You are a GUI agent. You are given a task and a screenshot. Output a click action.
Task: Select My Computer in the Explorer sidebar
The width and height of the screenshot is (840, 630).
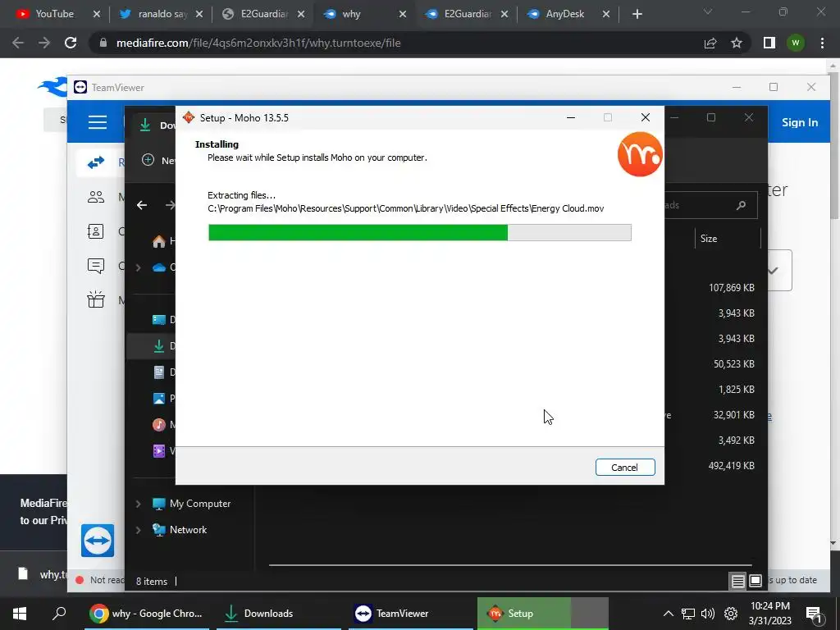tap(191, 504)
